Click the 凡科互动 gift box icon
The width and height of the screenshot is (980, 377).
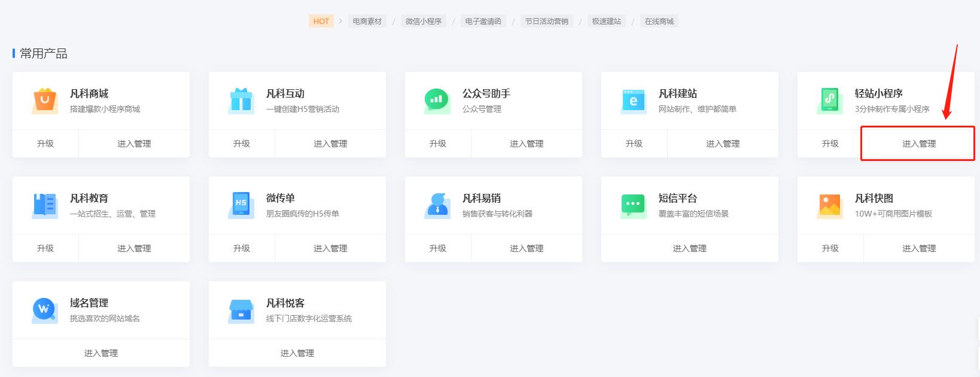point(241,101)
